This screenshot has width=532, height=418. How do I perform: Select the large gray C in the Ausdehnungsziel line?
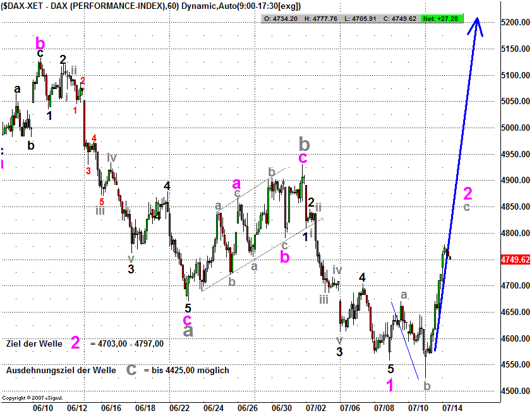[131, 369]
